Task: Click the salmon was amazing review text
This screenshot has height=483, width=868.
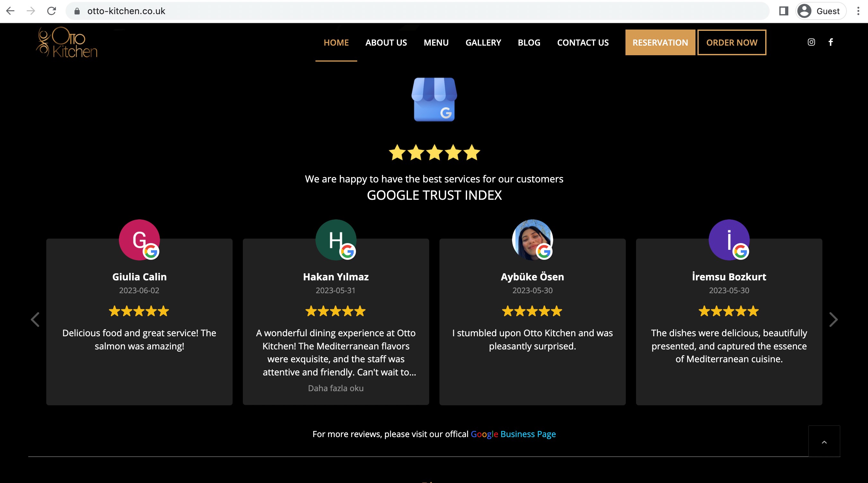Action: point(139,339)
